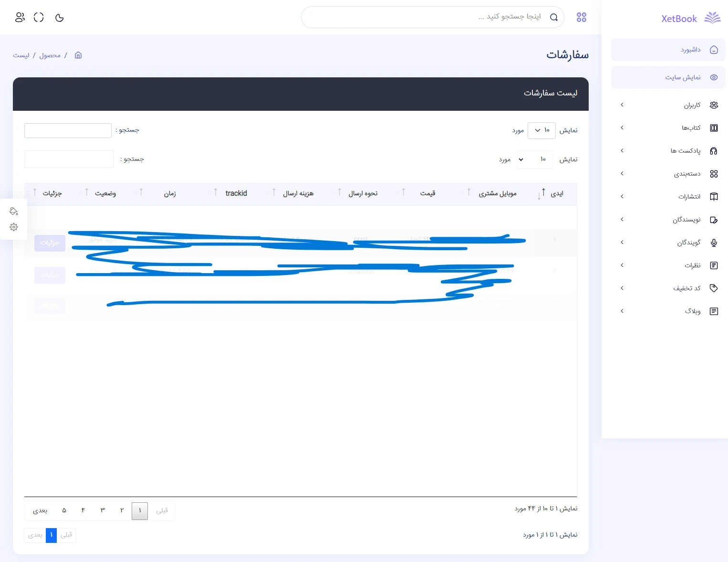Screen dimensions: 728x562
Task: Click the XetBook logo
Action: (690, 19)
